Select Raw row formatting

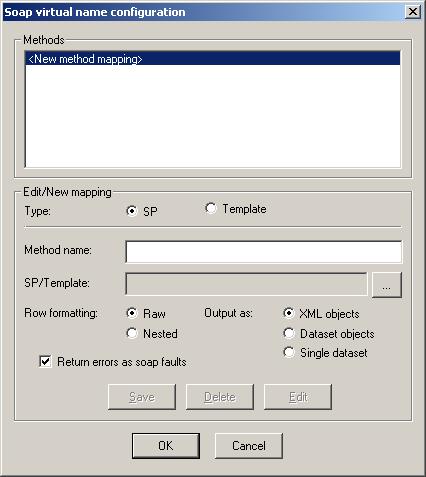coord(132,313)
